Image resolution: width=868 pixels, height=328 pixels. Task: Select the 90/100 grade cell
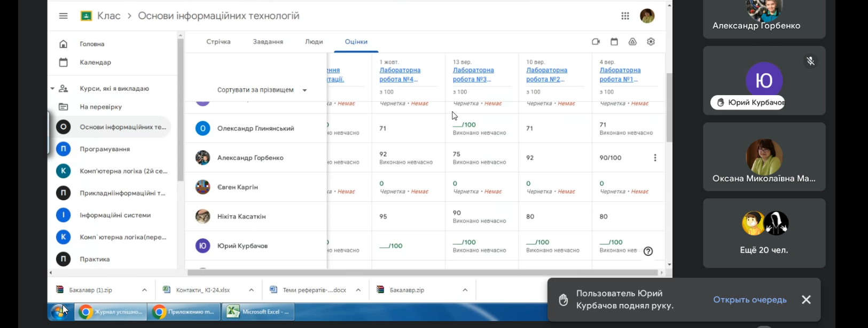pyautogui.click(x=629, y=158)
